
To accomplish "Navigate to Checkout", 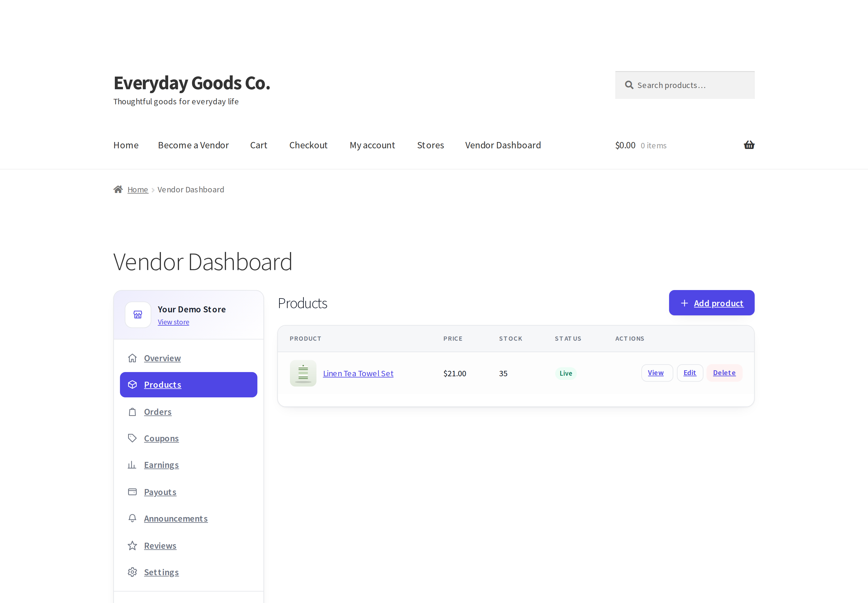I will pyautogui.click(x=308, y=145).
